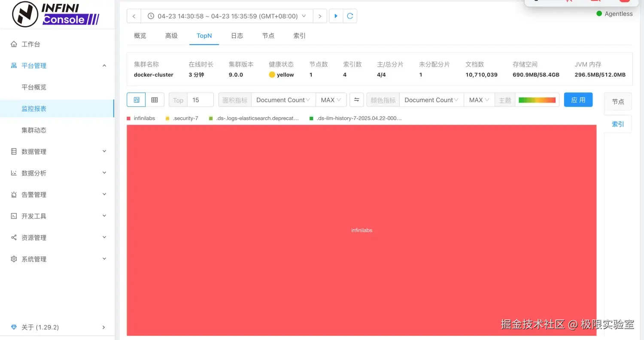Open the area metric MAX dropdown
Image resolution: width=644 pixels, height=340 pixels.
click(x=331, y=100)
